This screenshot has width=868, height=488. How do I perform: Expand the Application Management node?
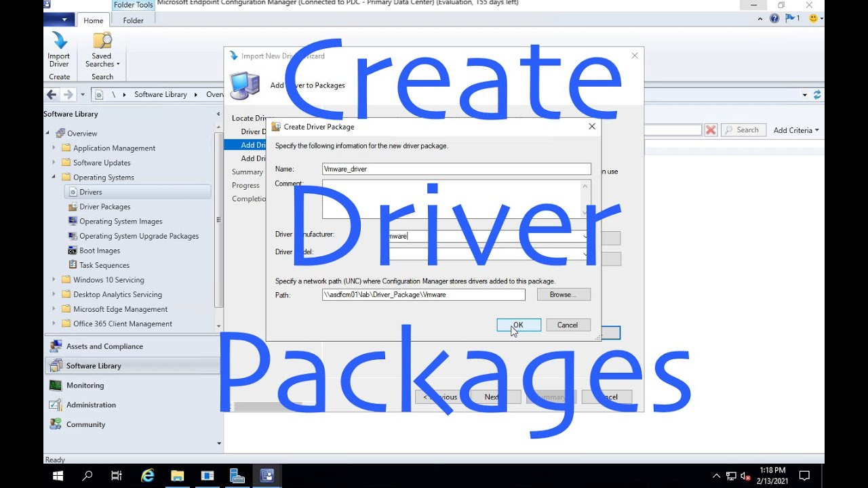54,148
